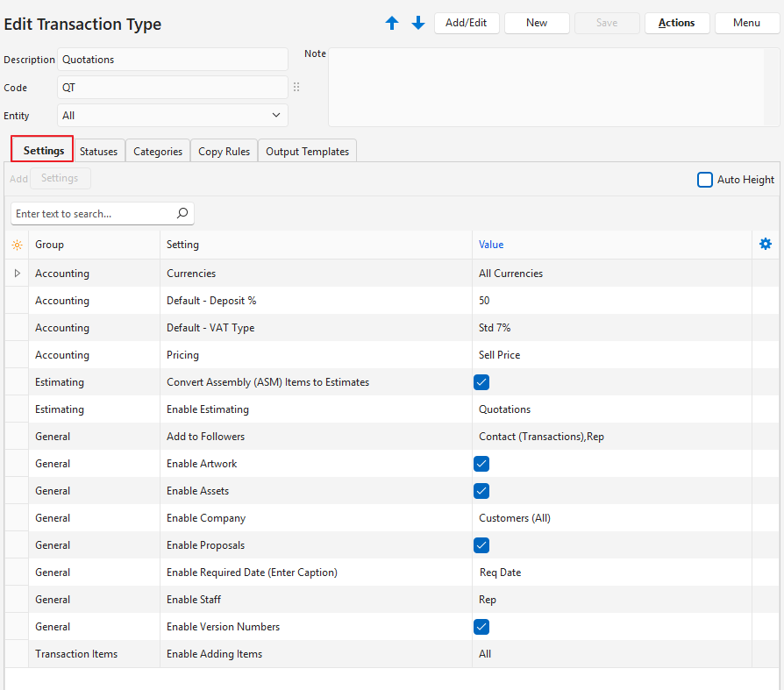784x690 pixels.
Task: Select the Output Templates tab
Action: click(x=307, y=152)
